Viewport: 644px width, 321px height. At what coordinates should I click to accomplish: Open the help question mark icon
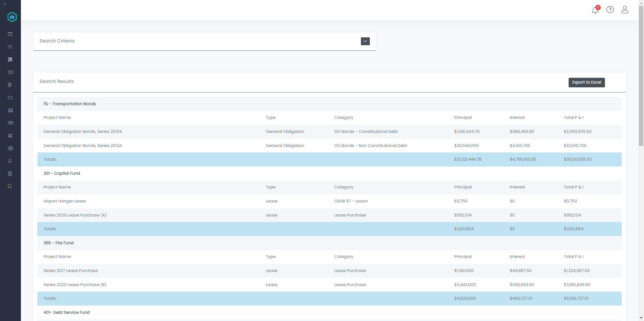pos(610,10)
